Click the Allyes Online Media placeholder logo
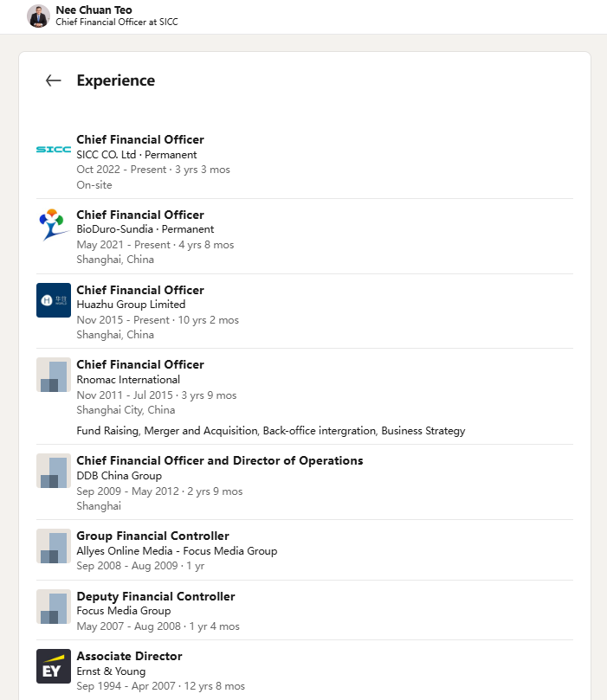607x700 pixels. click(x=54, y=546)
